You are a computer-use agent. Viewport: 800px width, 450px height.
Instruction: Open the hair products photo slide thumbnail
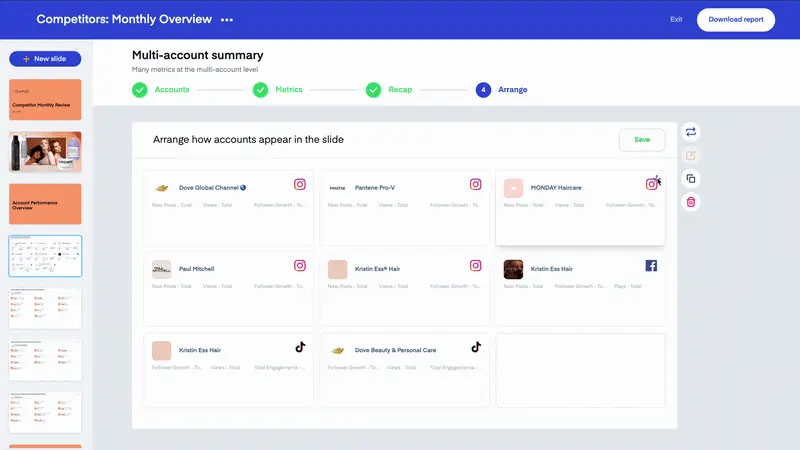coord(45,152)
